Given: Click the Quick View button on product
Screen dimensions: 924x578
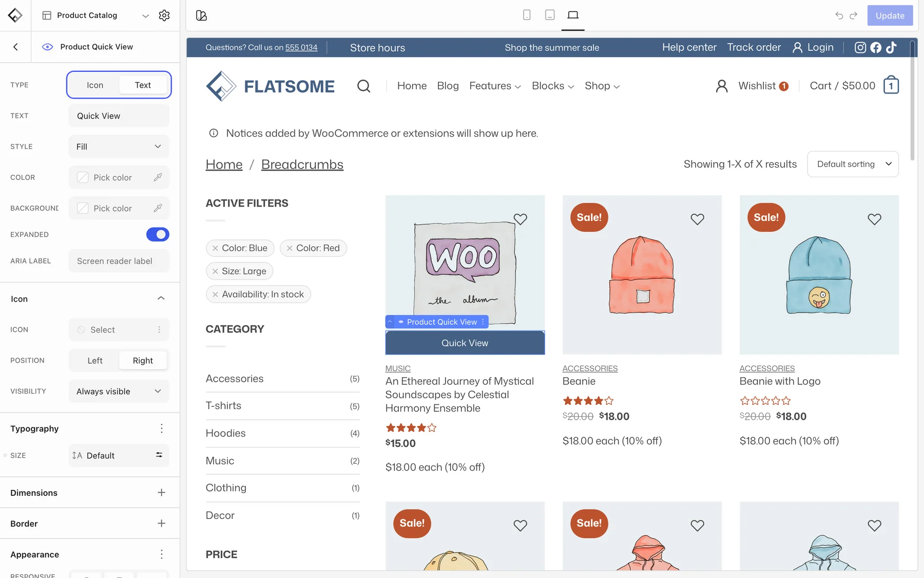Looking at the screenshot, I should tap(465, 343).
